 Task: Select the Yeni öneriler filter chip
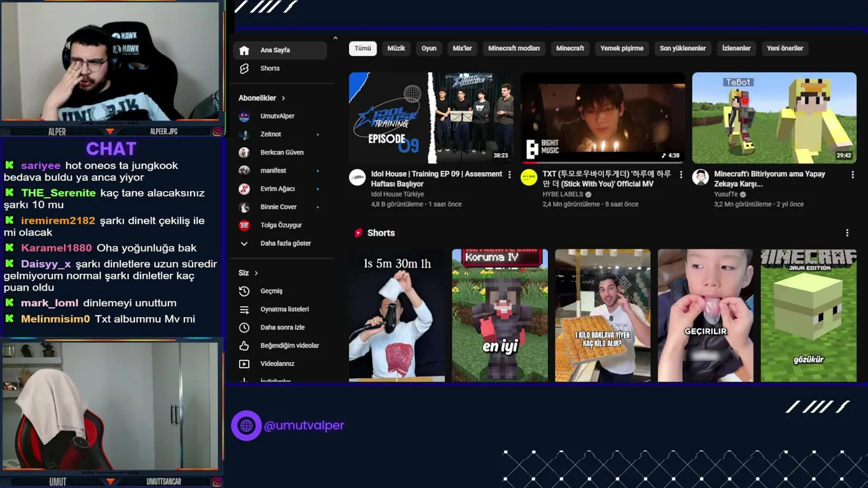(785, 49)
